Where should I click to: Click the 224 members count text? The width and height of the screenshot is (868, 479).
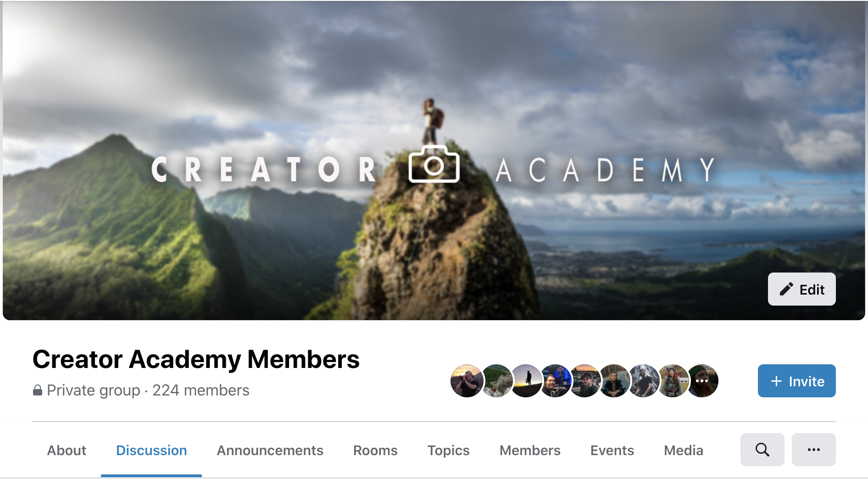tap(200, 390)
